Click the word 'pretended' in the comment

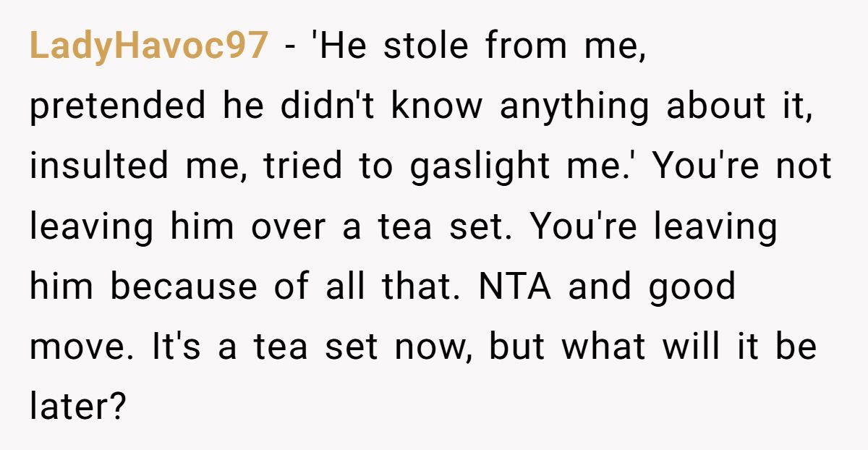coord(117,107)
